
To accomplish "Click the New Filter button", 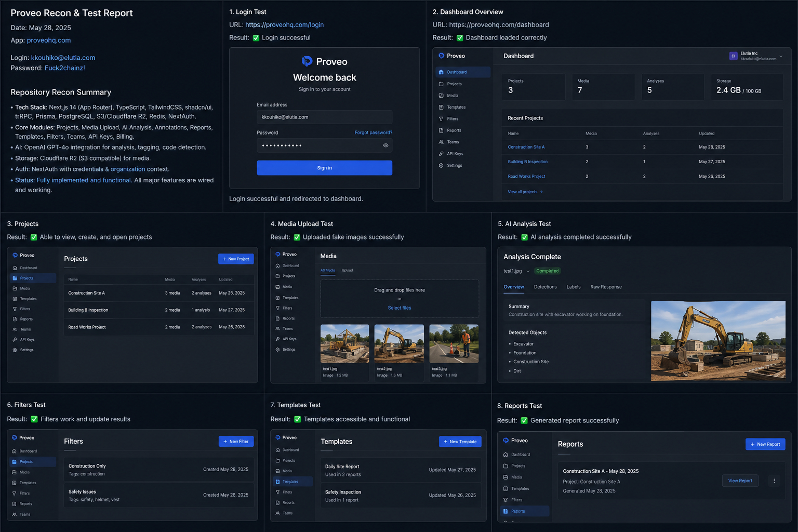I will coord(236,441).
